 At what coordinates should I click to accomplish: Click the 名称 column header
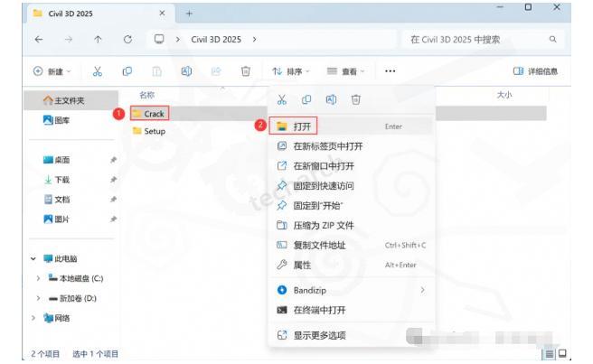[x=147, y=95]
